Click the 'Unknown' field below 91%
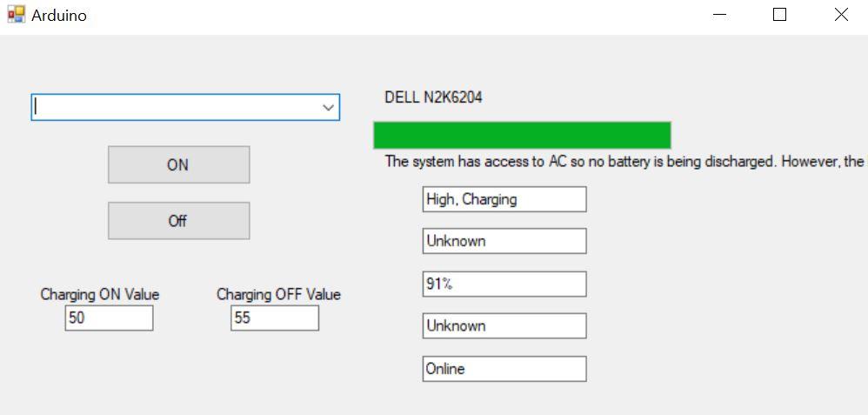The image size is (868, 415). click(504, 325)
